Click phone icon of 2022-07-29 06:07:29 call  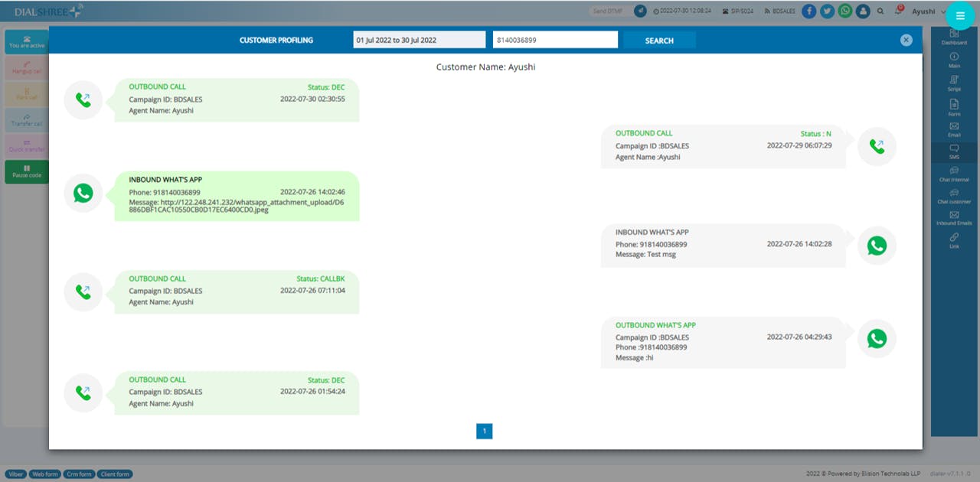click(877, 146)
